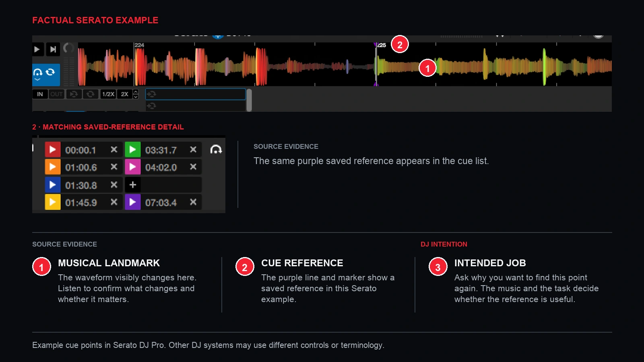
Task: Click the 225 bar marker label
Action: click(x=382, y=45)
